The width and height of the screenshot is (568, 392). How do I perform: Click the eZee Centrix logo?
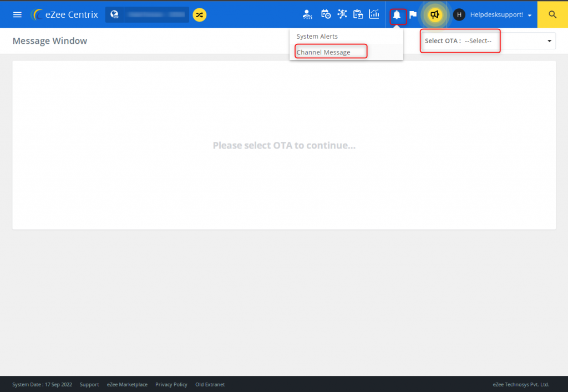[x=64, y=15]
